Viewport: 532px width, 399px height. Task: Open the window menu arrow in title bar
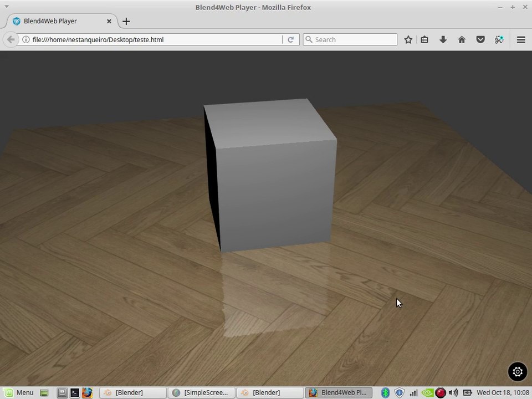pos(7,7)
